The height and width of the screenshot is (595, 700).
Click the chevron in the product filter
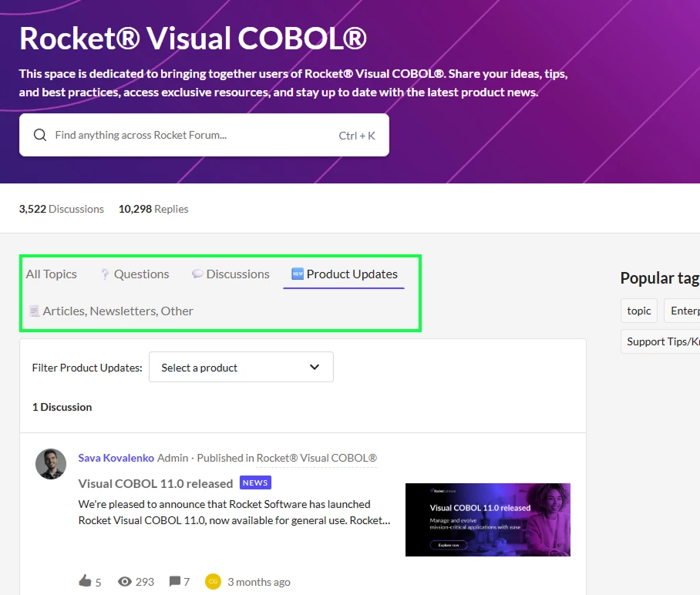(x=315, y=367)
